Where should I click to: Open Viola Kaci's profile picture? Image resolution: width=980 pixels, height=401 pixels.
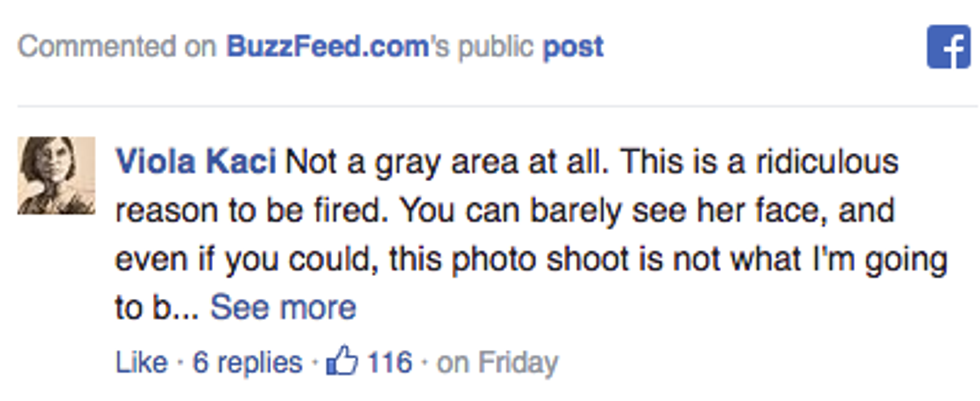56,175
